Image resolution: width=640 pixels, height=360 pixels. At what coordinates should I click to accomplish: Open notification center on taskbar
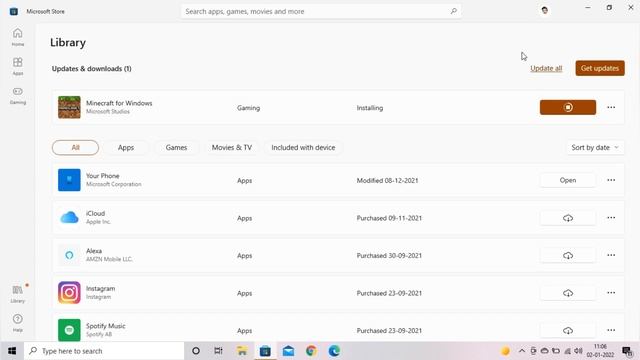(x=628, y=351)
